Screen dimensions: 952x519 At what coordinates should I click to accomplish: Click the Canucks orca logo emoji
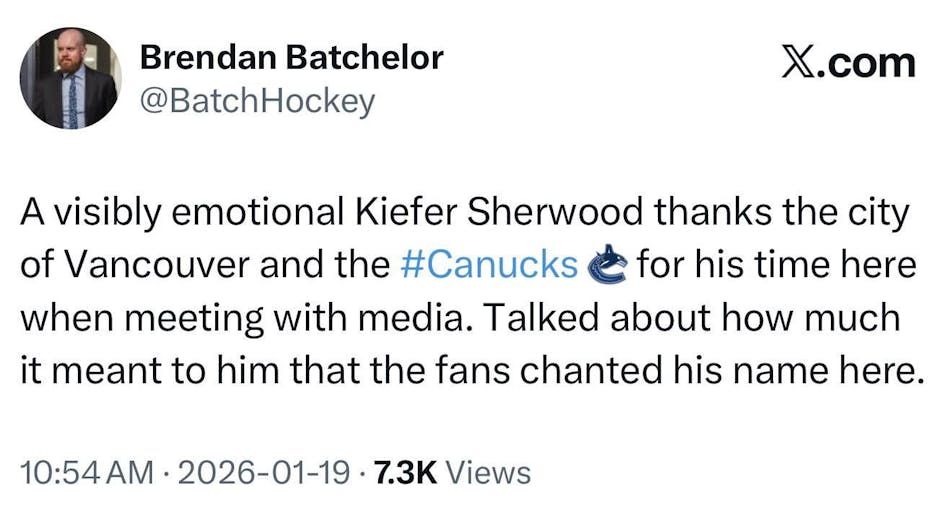pyautogui.click(x=606, y=265)
